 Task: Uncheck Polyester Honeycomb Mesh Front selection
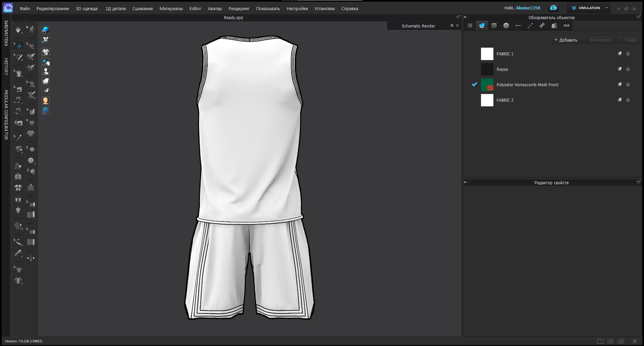click(x=474, y=85)
